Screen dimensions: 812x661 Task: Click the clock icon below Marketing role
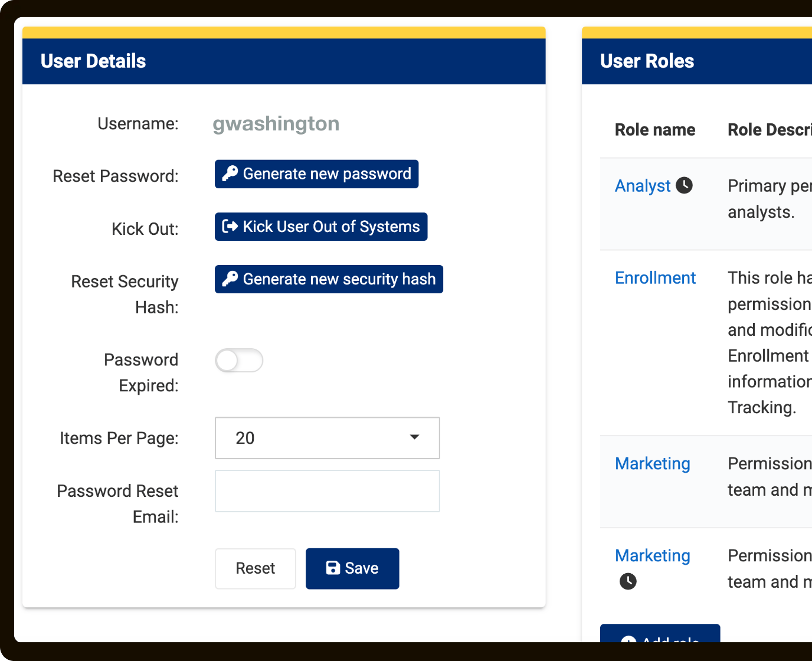click(x=628, y=581)
